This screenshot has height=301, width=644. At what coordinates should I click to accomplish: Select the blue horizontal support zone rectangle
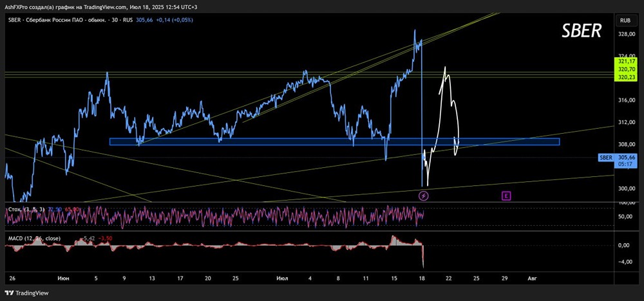334,141
